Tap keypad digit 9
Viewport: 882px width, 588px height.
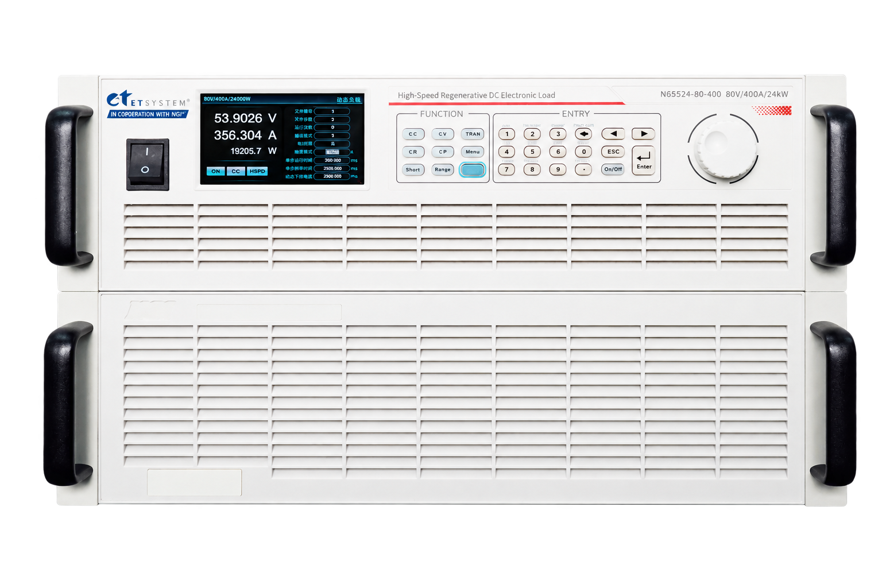click(558, 169)
